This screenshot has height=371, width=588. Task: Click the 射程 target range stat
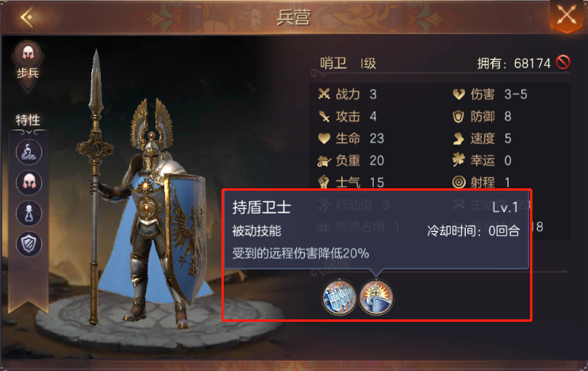tap(482, 183)
